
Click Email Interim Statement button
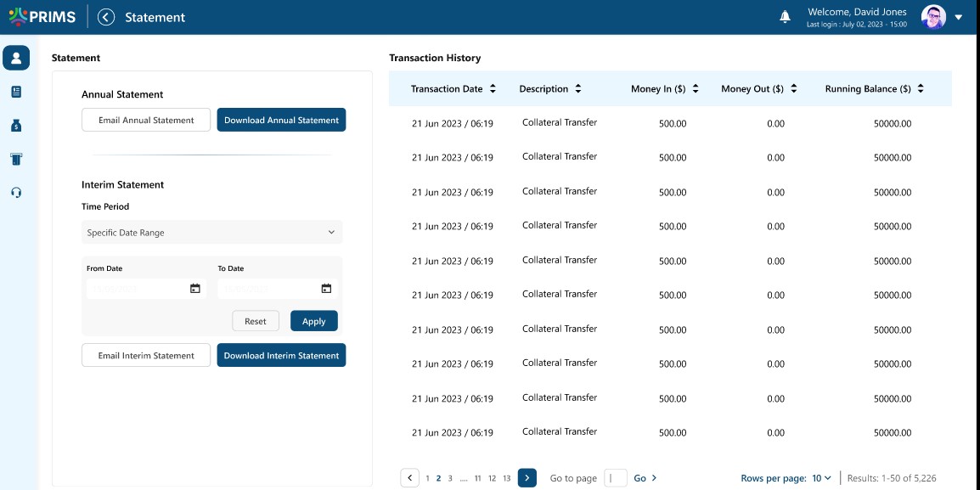[x=146, y=356]
